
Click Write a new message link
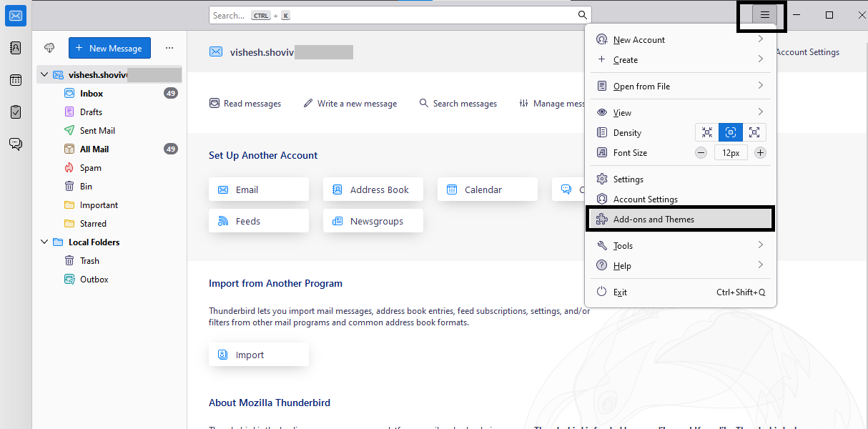[350, 103]
